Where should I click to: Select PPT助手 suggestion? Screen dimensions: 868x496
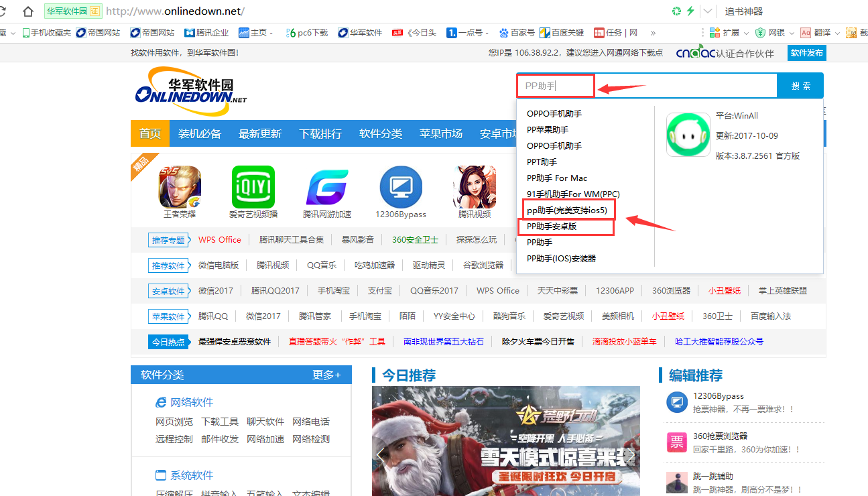pos(542,162)
